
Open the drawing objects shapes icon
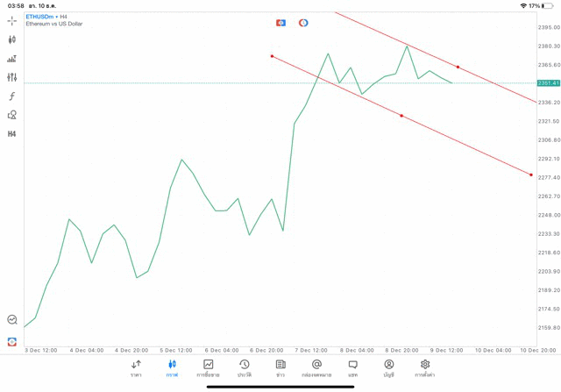pyautogui.click(x=12, y=115)
